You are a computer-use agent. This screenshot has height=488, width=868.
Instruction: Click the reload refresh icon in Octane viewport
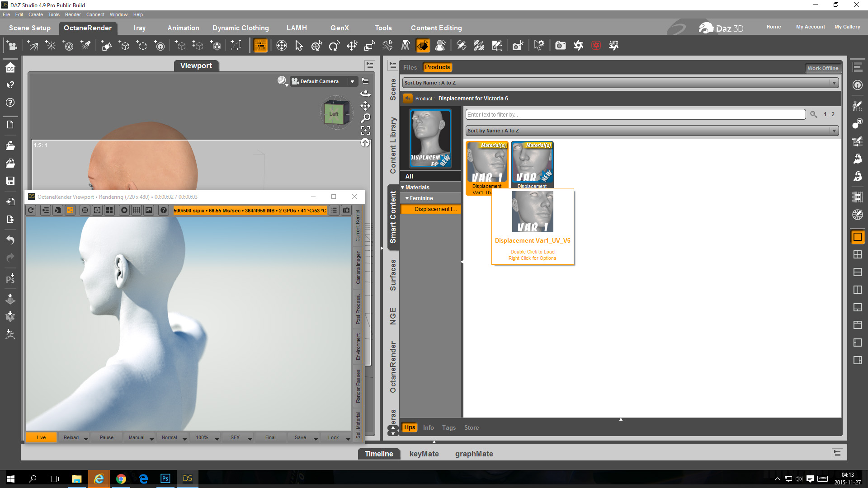(31, 210)
